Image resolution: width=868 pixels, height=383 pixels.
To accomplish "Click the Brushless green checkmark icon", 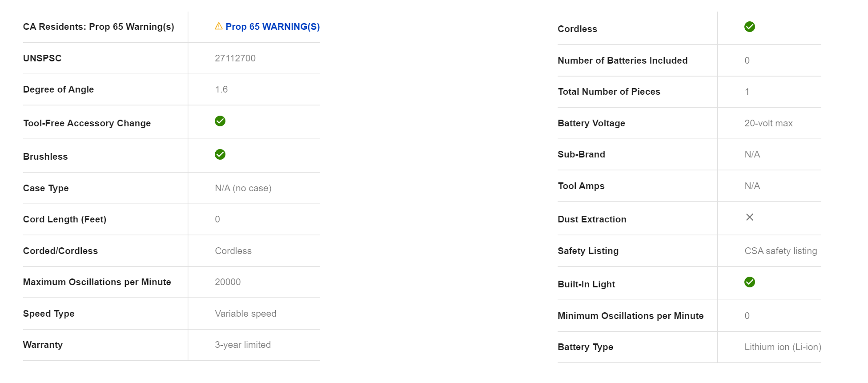I will point(220,154).
